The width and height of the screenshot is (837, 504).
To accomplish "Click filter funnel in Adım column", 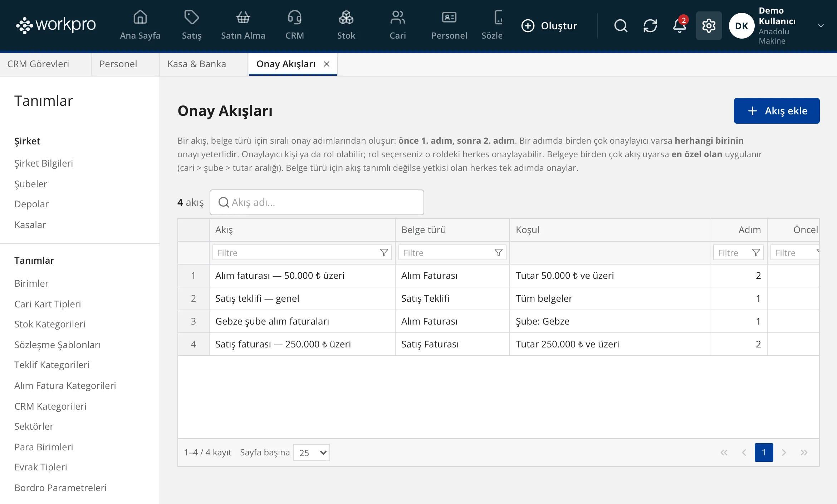I will tap(756, 253).
